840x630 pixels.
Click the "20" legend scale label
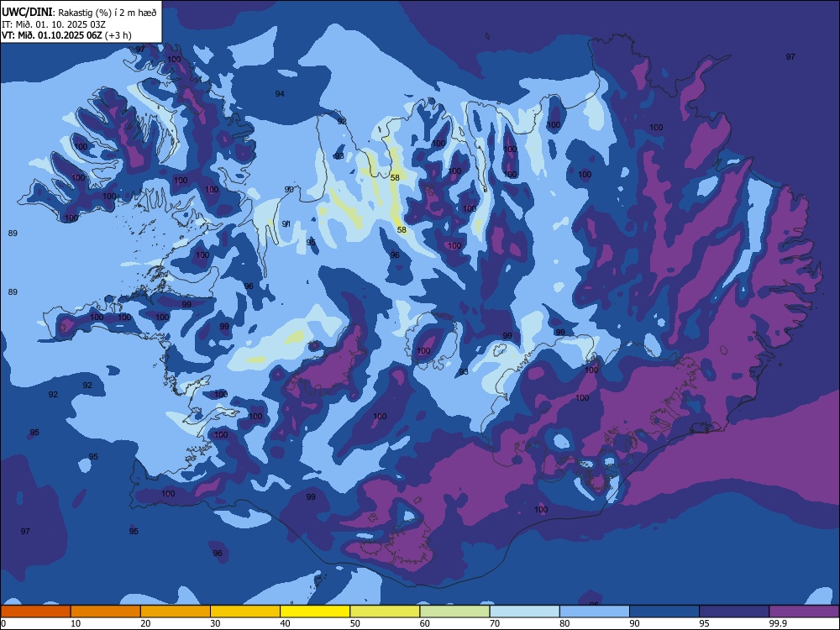(145, 623)
